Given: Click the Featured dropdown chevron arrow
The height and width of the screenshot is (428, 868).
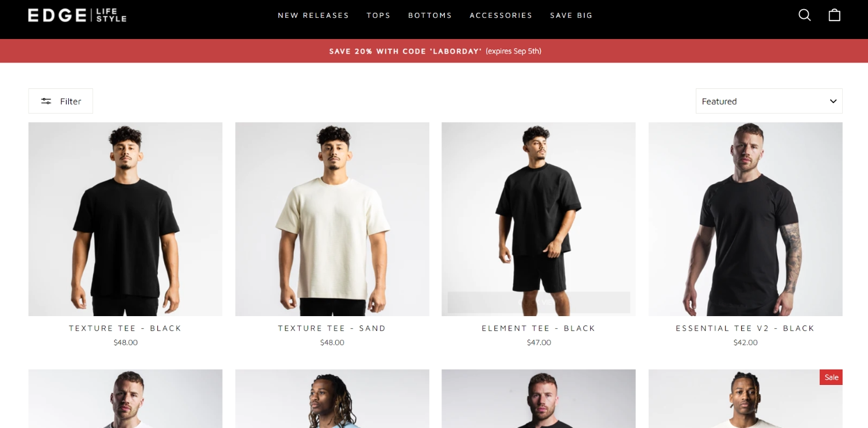Looking at the screenshot, I should click(833, 102).
